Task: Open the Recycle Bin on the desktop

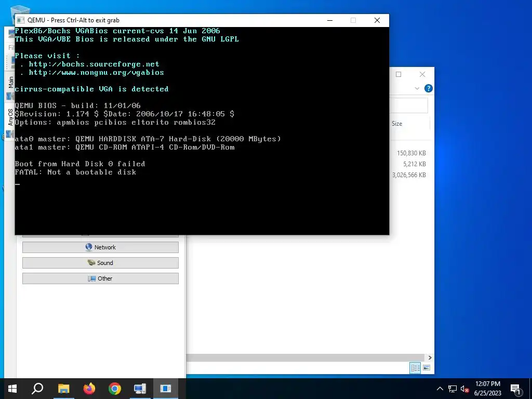Action: (x=20, y=9)
